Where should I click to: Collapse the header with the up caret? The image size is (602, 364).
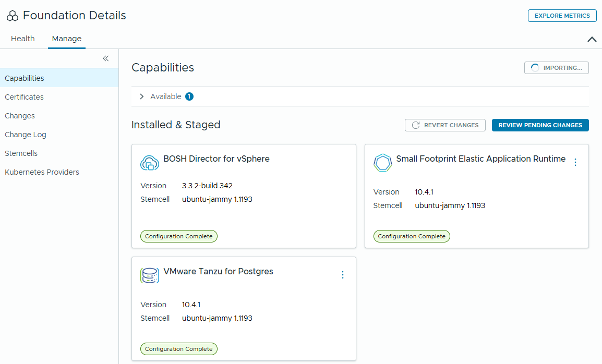coord(592,39)
